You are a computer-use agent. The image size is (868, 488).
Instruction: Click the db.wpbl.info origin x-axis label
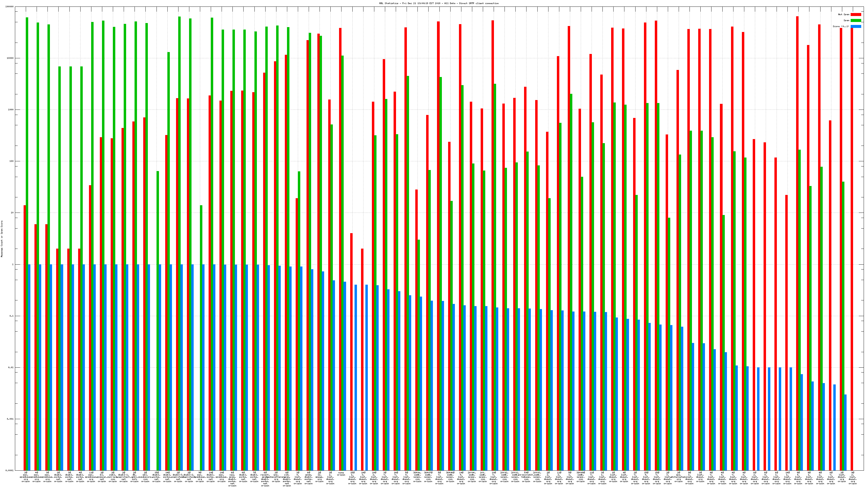click(x=135, y=477)
